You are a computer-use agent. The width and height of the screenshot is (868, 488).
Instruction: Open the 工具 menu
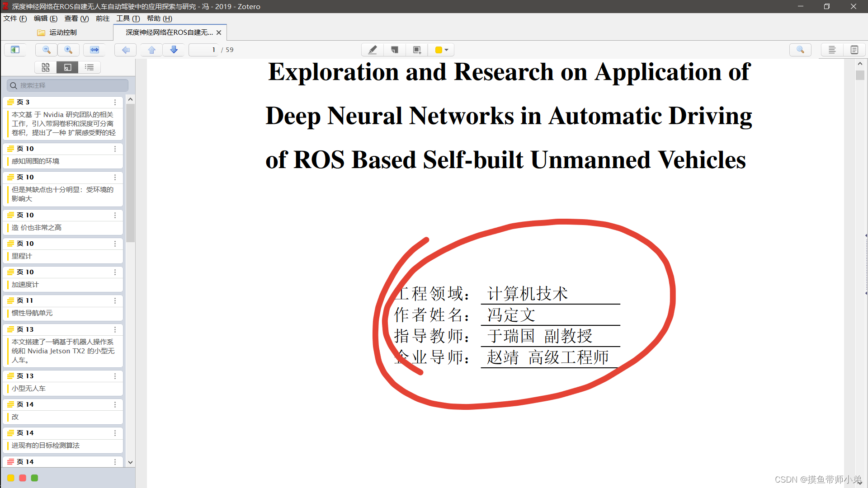tap(128, 19)
